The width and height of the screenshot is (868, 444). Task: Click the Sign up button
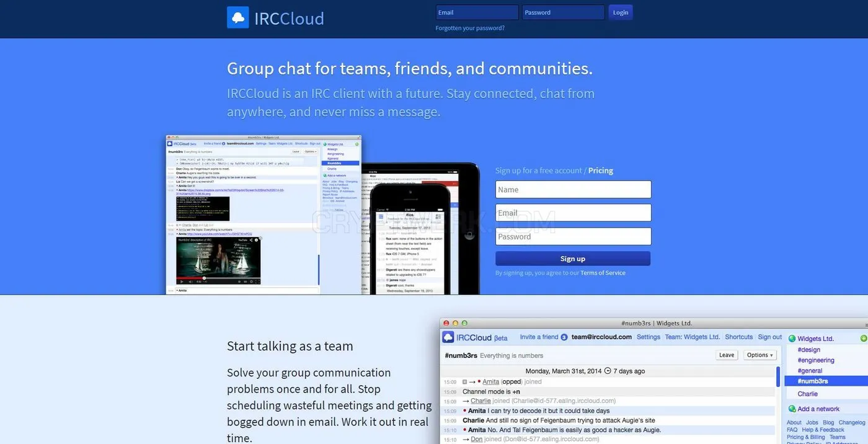coord(573,259)
